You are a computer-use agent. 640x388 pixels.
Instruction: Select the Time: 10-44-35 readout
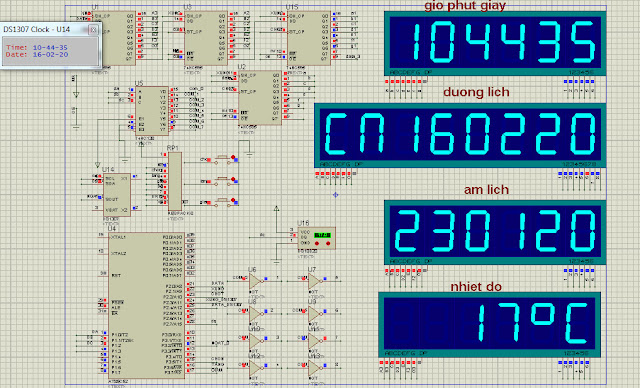pos(37,47)
